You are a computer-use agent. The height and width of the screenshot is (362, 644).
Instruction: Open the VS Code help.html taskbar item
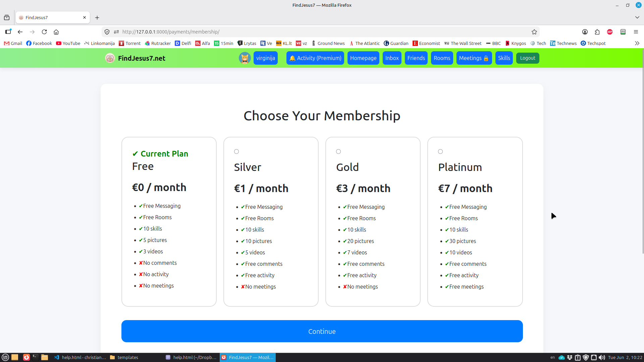point(80,357)
